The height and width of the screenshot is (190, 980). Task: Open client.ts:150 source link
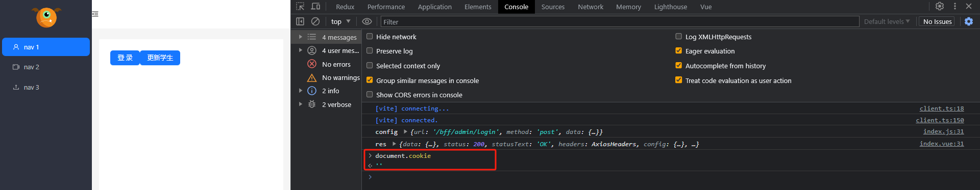940,120
